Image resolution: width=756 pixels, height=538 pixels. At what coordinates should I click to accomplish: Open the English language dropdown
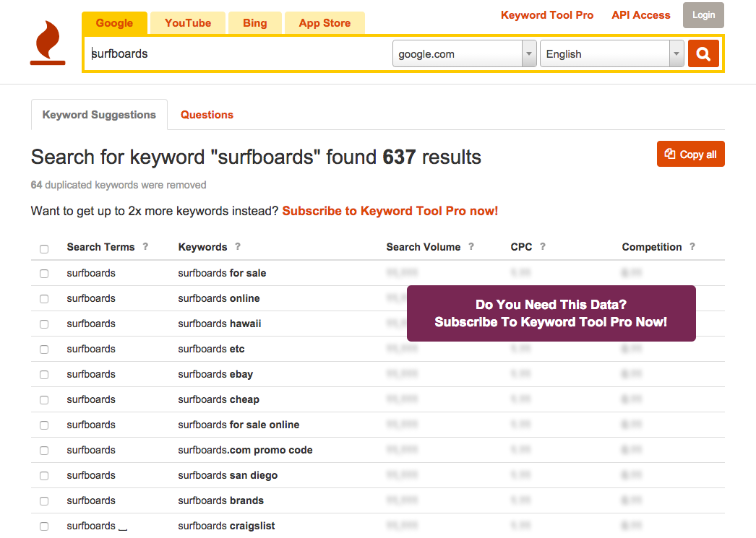pyautogui.click(x=612, y=53)
